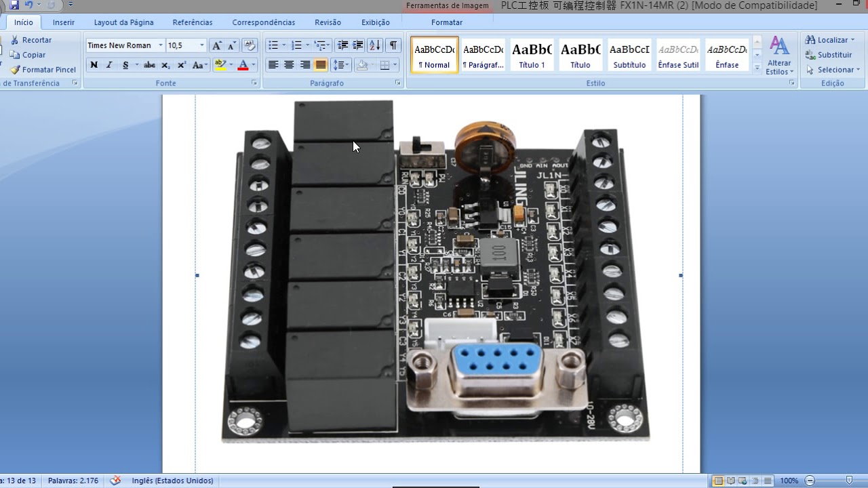
Task: Apply the Sem Espaçamento (Parágraf...) style
Action: coord(483,54)
